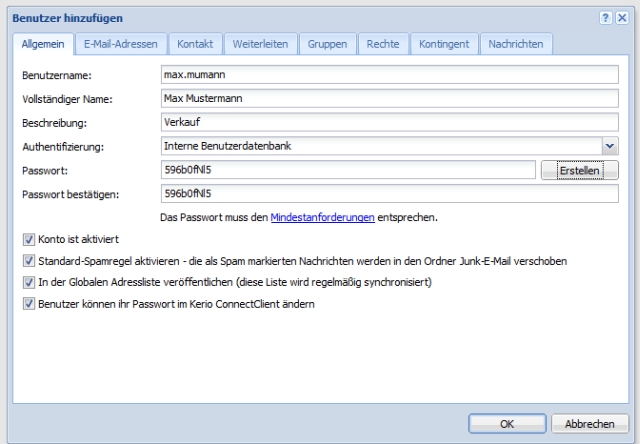Toggle Benutzer können ihr Passwort ändern checkbox

tap(28, 304)
